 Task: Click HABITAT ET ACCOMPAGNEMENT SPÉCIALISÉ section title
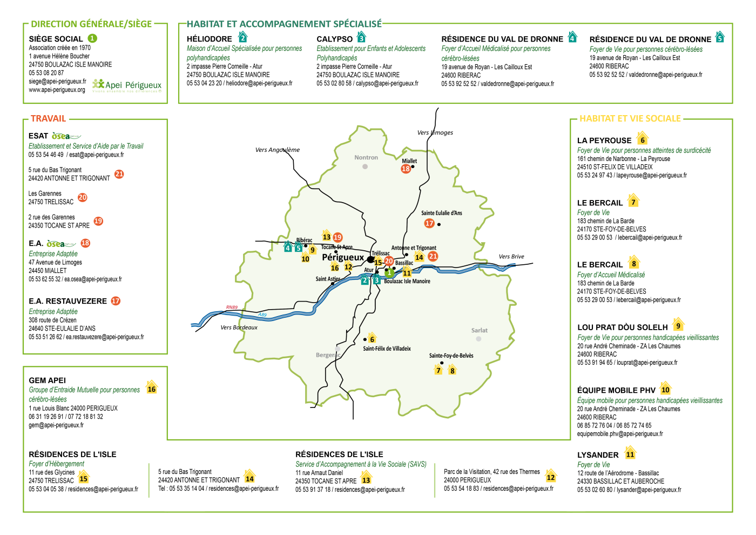click(284, 24)
